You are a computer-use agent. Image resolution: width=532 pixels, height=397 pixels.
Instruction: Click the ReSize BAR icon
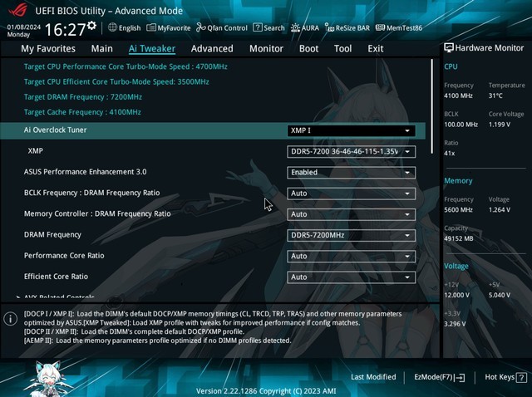click(x=329, y=27)
